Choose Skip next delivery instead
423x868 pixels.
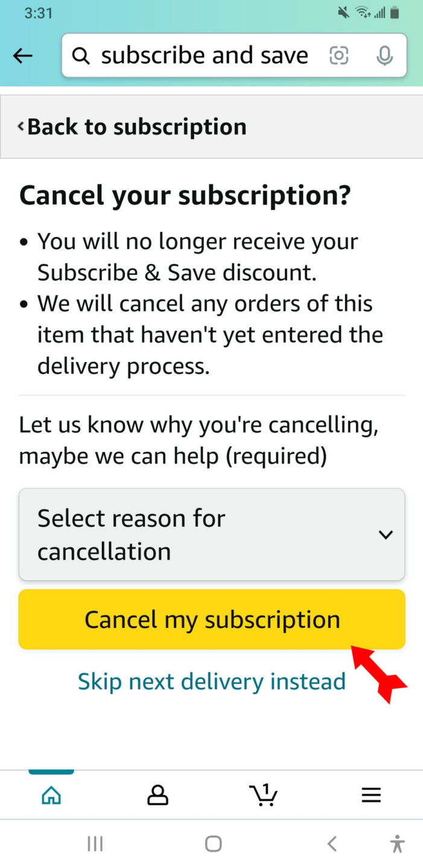[211, 681]
